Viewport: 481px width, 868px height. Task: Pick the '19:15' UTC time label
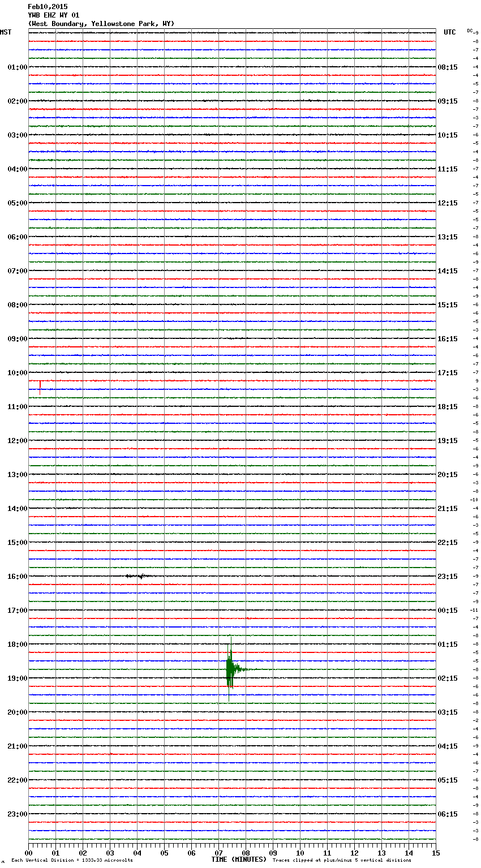pyautogui.click(x=448, y=441)
